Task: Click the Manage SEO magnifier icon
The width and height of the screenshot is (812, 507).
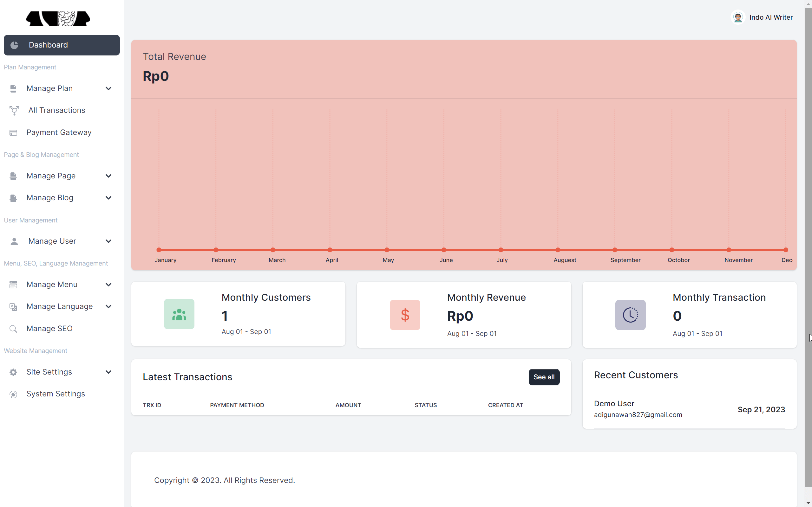Action: [x=13, y=329]
